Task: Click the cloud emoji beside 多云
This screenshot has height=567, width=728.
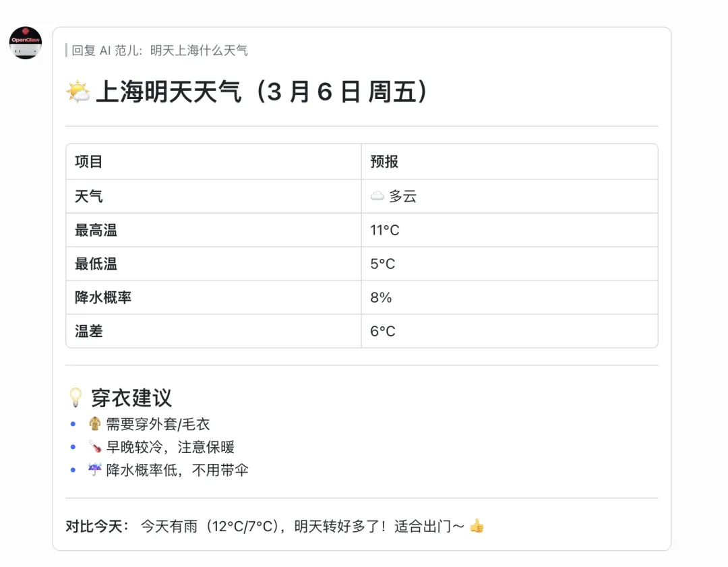Action: pyautogui.click(x=377, y=196)
